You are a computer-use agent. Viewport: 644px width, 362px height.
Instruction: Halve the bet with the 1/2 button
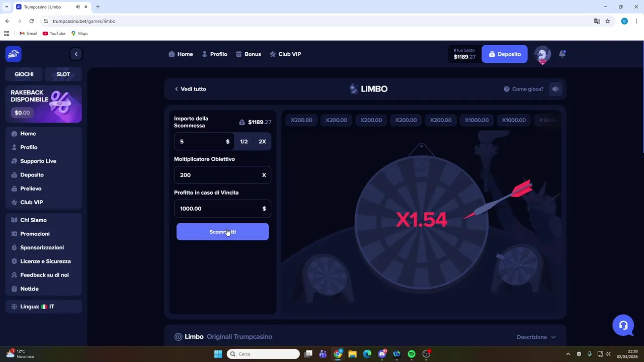coord(244,142)
